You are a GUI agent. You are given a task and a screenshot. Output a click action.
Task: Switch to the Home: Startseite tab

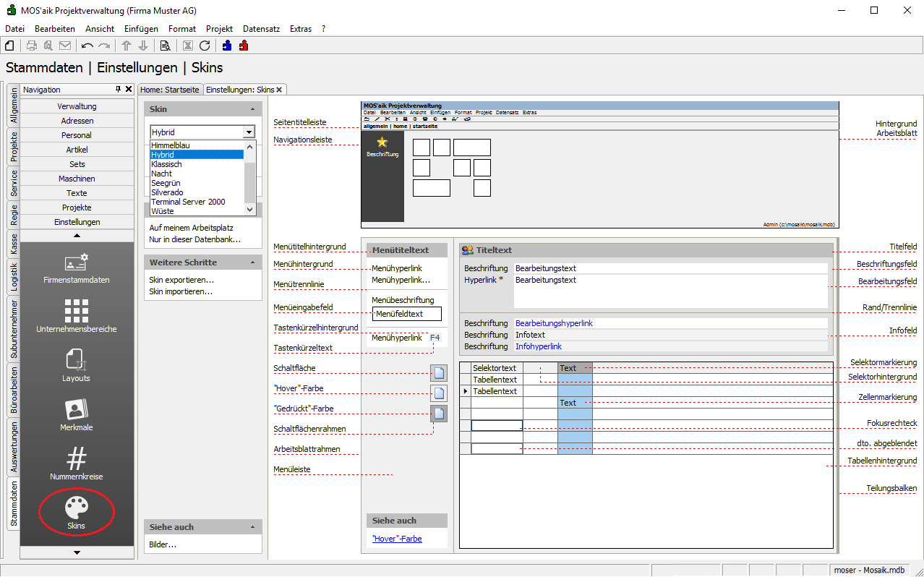point(170,90)
